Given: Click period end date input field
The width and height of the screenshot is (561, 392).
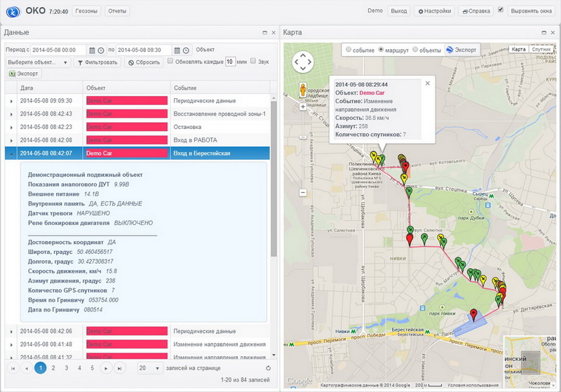Looking at the screenshot, I should [x=144, y=50].
